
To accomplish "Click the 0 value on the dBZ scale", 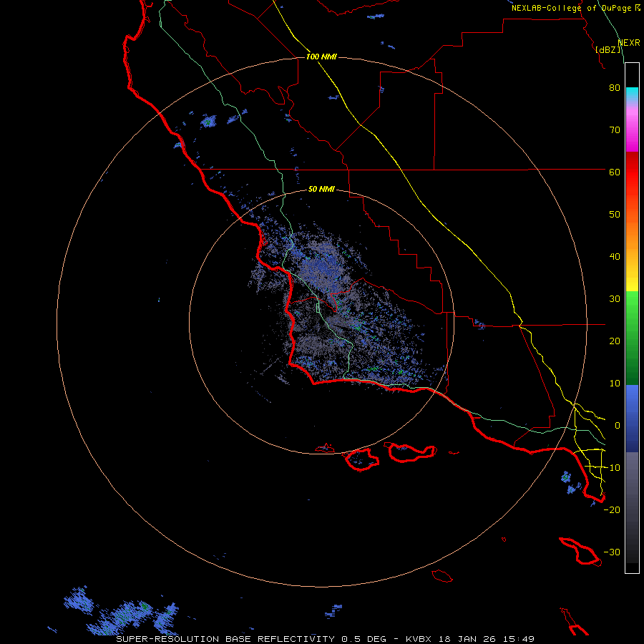I will click(x=618, y=426).
